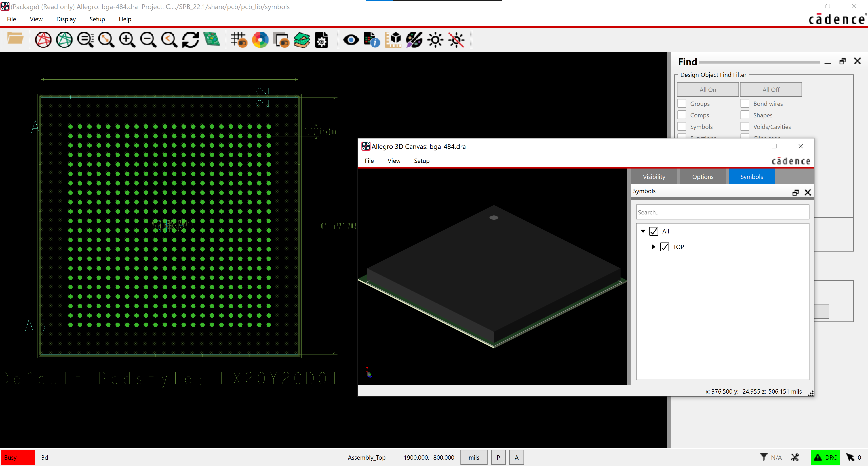Uncheck the TOP symbols checkbox
This screenshot has width=868, height=466.
coord(665,247)
